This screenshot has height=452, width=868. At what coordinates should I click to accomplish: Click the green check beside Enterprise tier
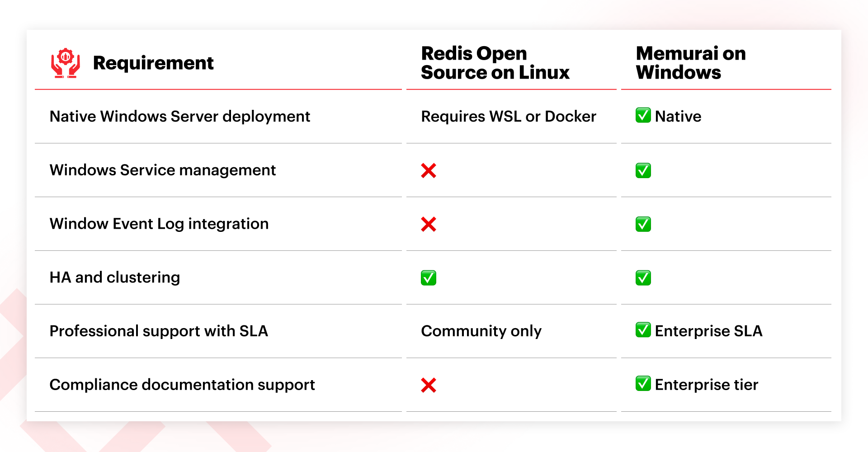point(643,384)
